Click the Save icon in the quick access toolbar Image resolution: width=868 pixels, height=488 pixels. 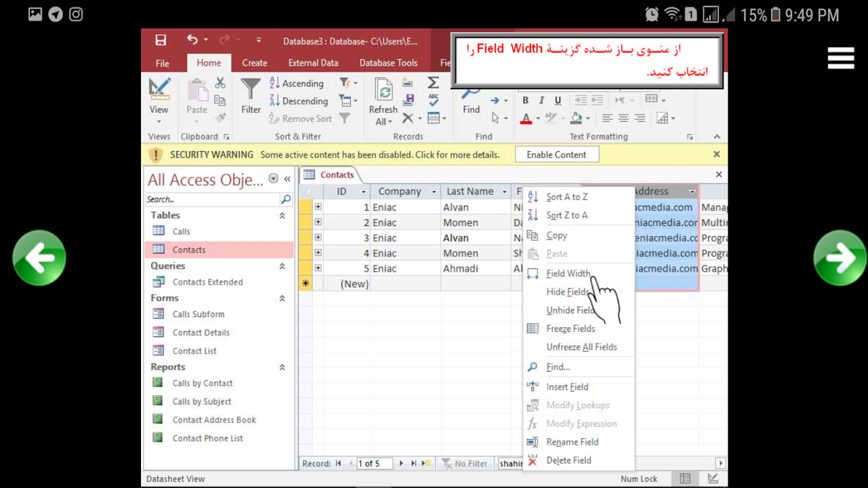coord(161,40)
